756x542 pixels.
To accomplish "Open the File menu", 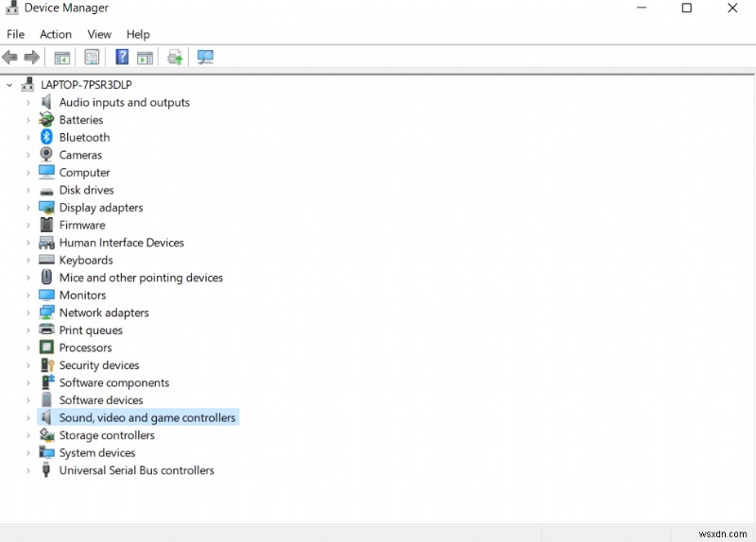I will pos(15,34).
